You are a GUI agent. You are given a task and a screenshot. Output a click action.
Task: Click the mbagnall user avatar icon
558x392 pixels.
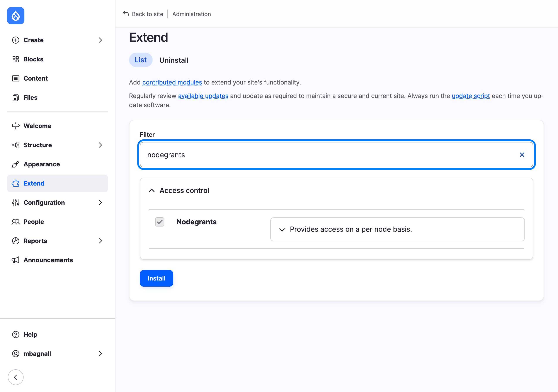[x=15, y=354]
